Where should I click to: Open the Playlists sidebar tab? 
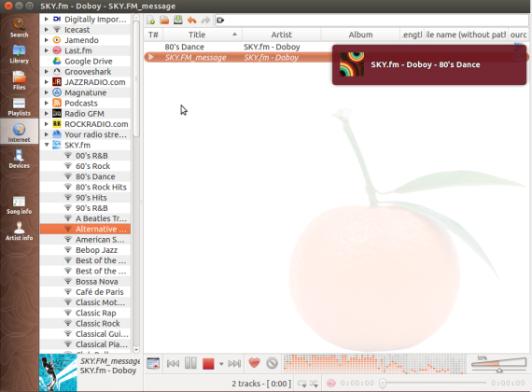point(19,106)
